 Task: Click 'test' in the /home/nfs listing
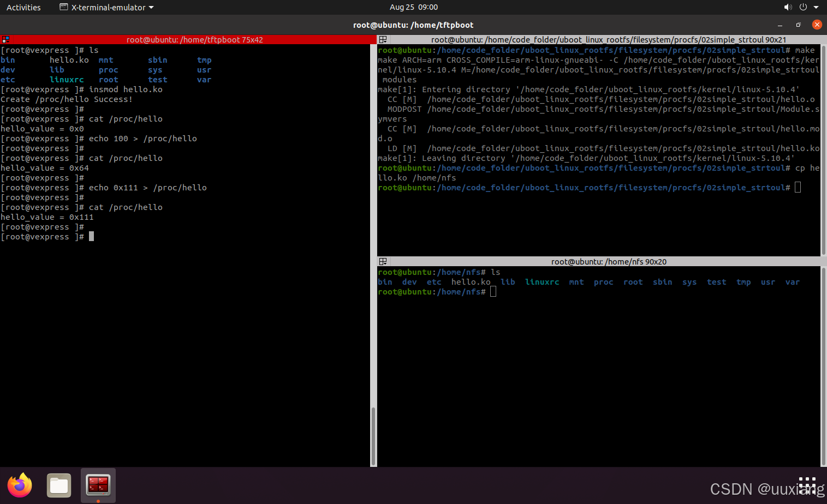point(717,282)
